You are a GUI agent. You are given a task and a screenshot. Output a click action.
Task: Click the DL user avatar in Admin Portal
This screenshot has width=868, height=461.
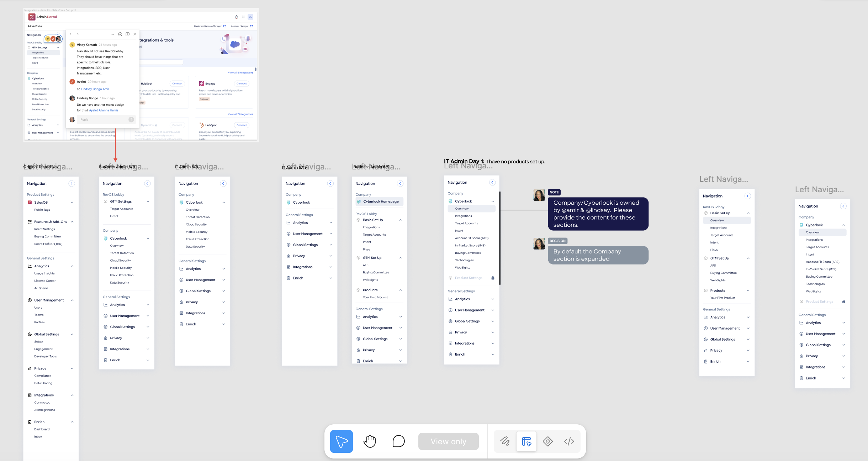tap(250, 17)
